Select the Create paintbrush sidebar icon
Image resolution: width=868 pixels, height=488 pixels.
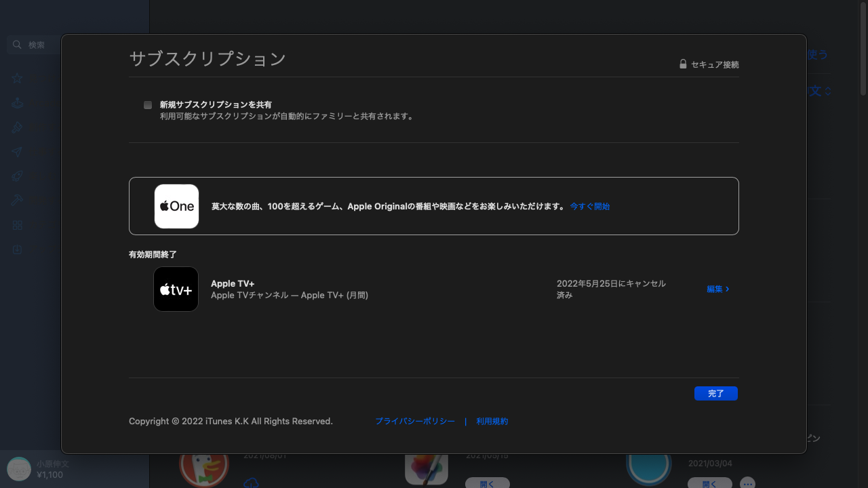click(x=18, y=127)
